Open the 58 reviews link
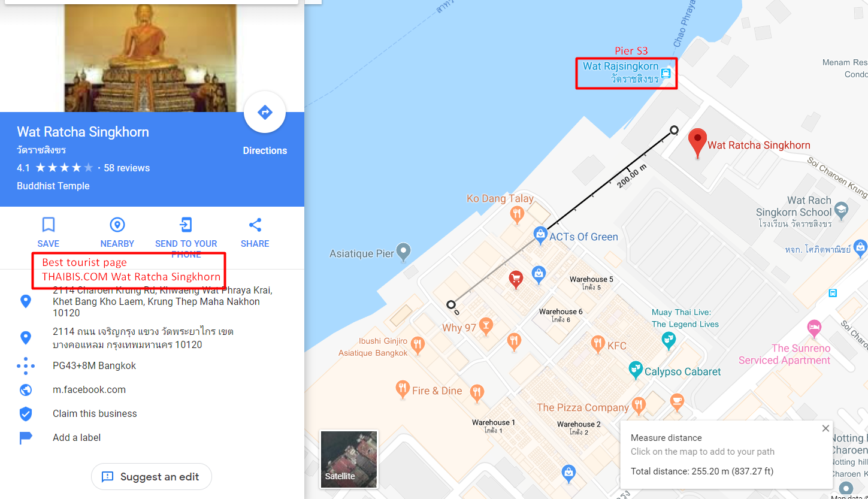 pos(127,168)
